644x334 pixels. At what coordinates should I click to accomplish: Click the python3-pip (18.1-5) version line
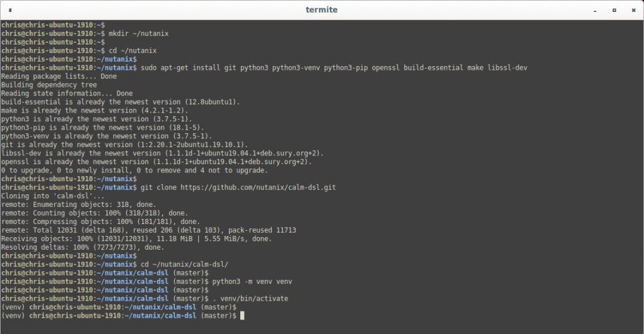pyautogui.click(x=103, y=128)
